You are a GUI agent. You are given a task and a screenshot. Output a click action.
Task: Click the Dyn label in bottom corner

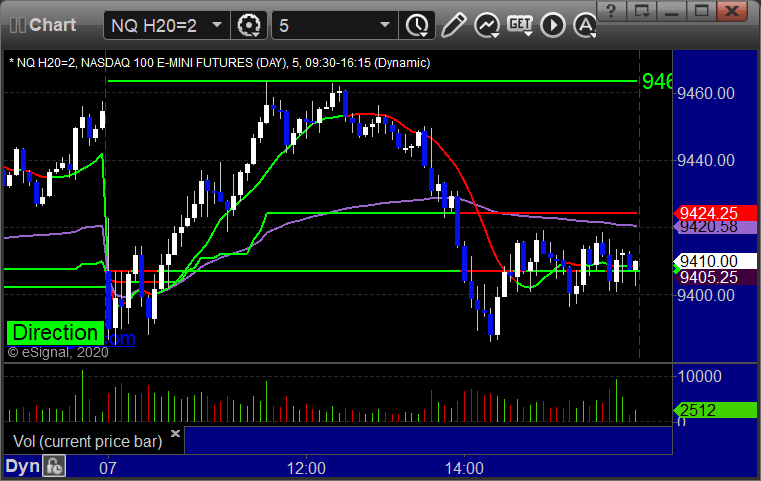click(23, 466)
